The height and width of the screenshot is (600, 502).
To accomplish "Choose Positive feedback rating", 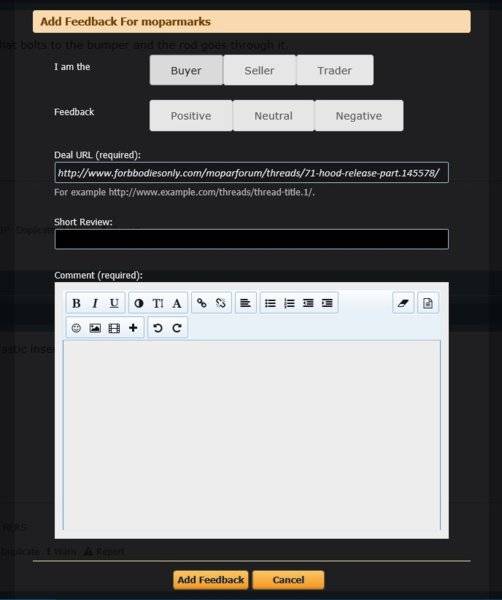I will [191, 116].
